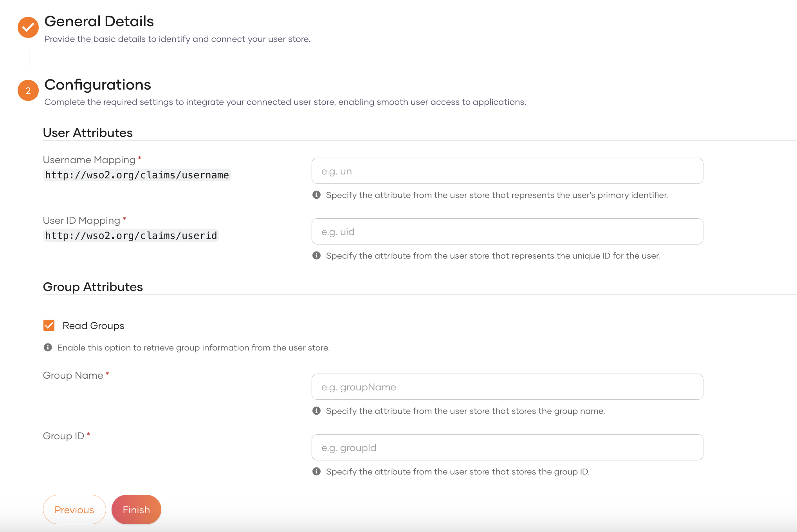This screenshot has height=532, width=797.
Task: Click info icon beside unique user ID hint
Action: (x=317, y=255)
